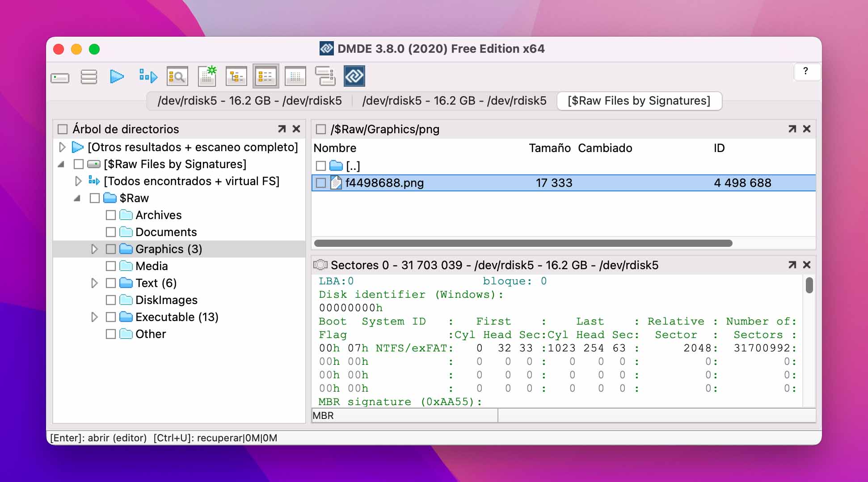868x482 pixels.
Task: Click the help question mark button
Action: pyautogui.click(x=806, y=72)
